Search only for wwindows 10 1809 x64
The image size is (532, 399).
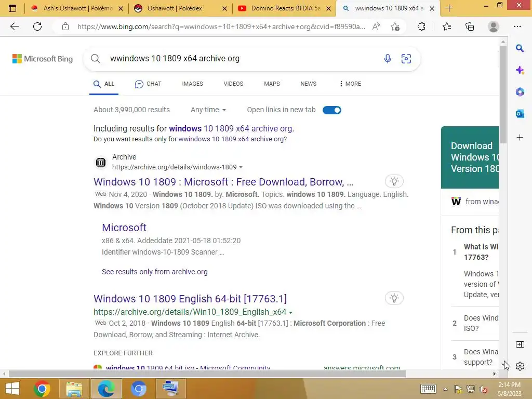[232, 139]
